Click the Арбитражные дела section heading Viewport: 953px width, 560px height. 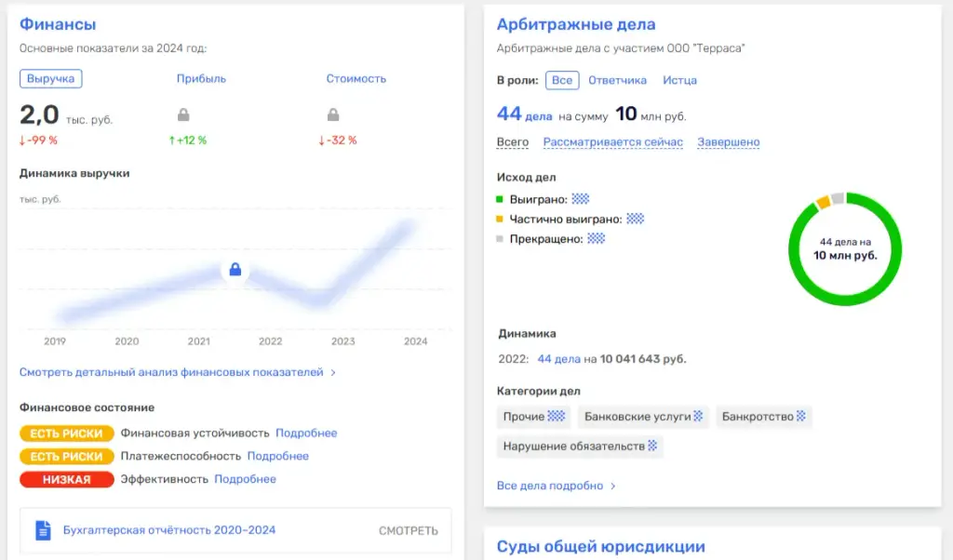tap(576, 24)
